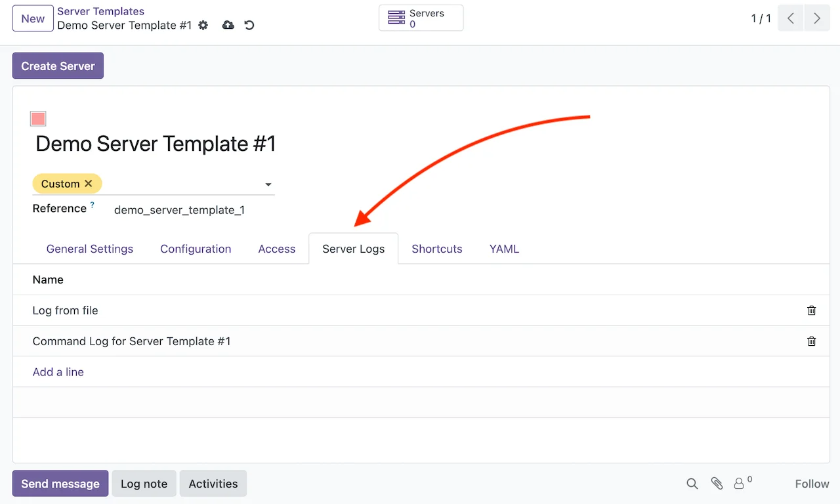Click the cloud save icon

point(228,25)
